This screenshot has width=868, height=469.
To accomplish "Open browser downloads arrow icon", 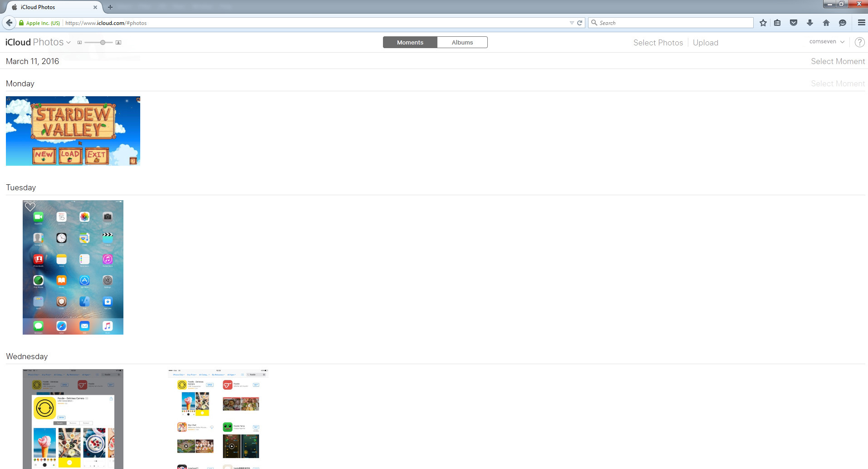I will [x=810, y=23].
